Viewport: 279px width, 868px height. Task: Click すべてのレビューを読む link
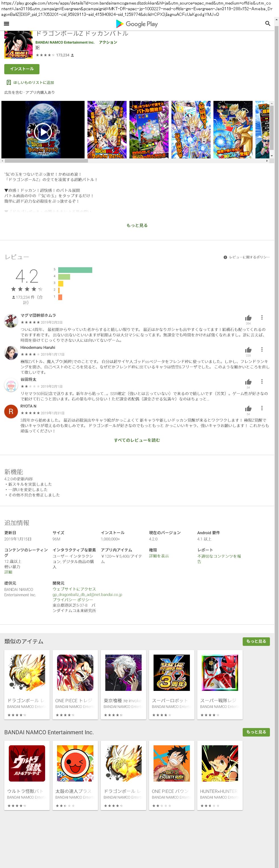pyautogui.click(x=137, y=440)
